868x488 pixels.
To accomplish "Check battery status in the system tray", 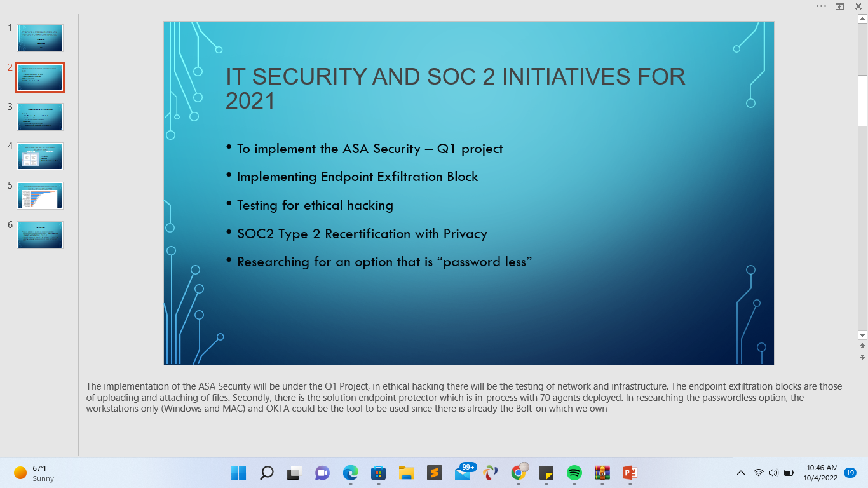I will click(789, 473).
